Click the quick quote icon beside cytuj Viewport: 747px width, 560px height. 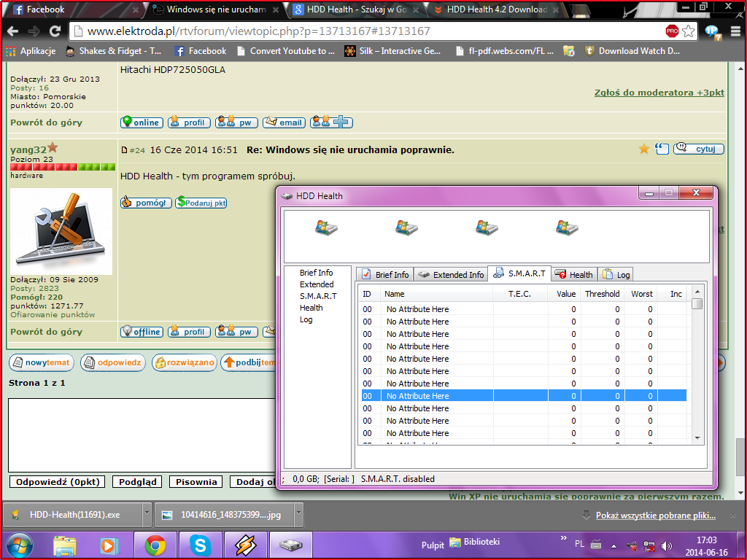pyautogui.click(x=662, y=149)
